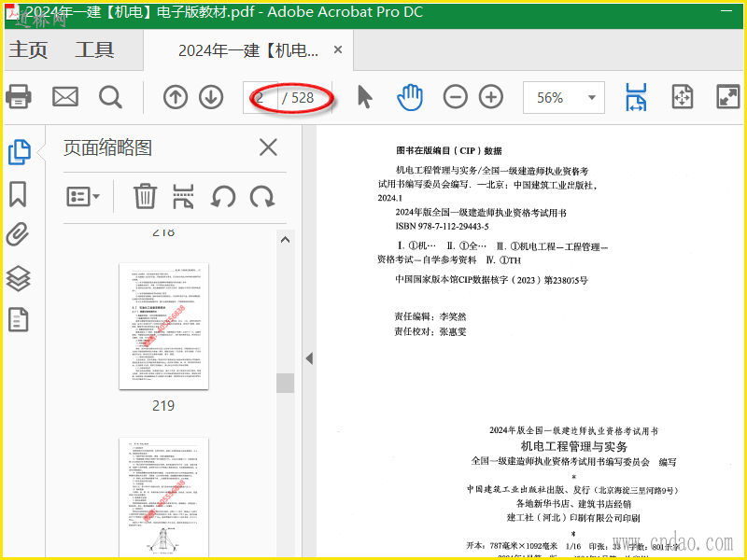747x560 pixels.
Task: Click the / 528 total pages text
Action: tap(298, 98)
